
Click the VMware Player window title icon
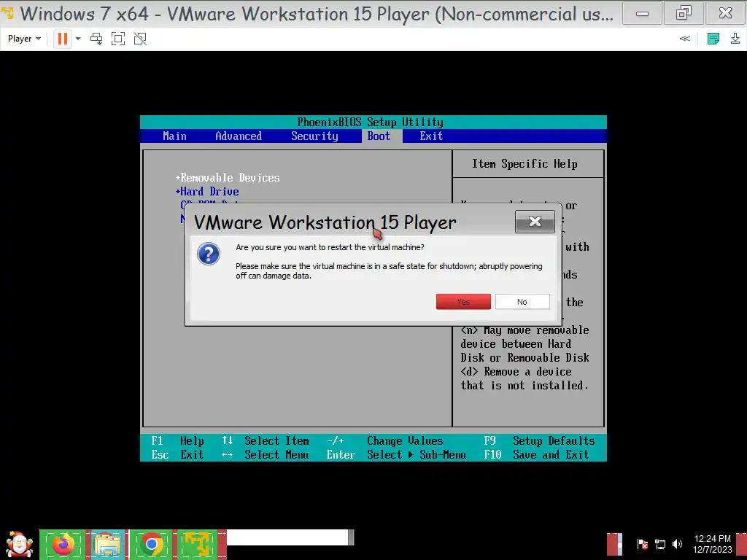tap(8, 12)
